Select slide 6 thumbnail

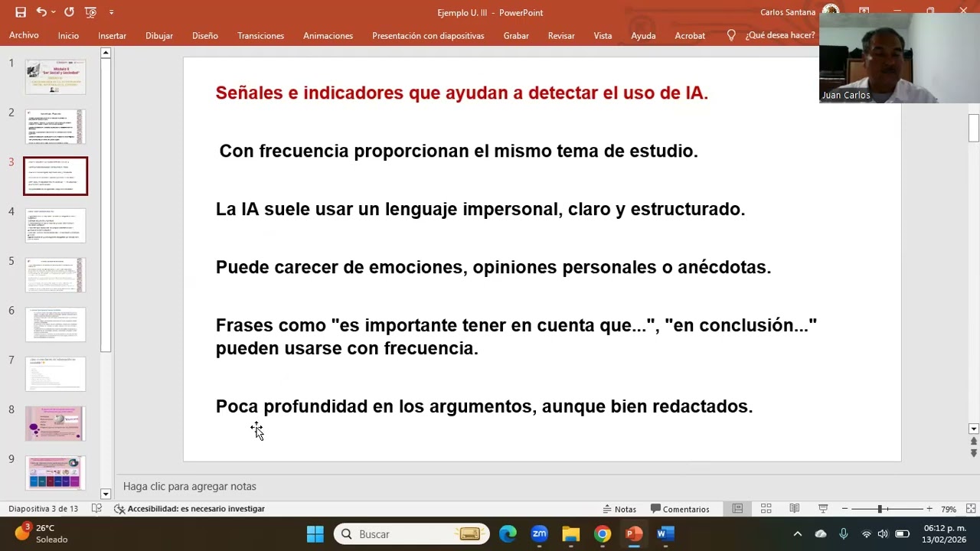[x=56, y=324]
